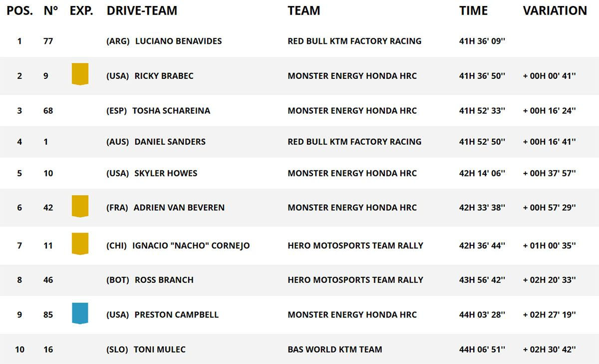599x364 pixels.
Task: Click Adrien Van Beveren's yellow badge icon
Action: point(80,206)
